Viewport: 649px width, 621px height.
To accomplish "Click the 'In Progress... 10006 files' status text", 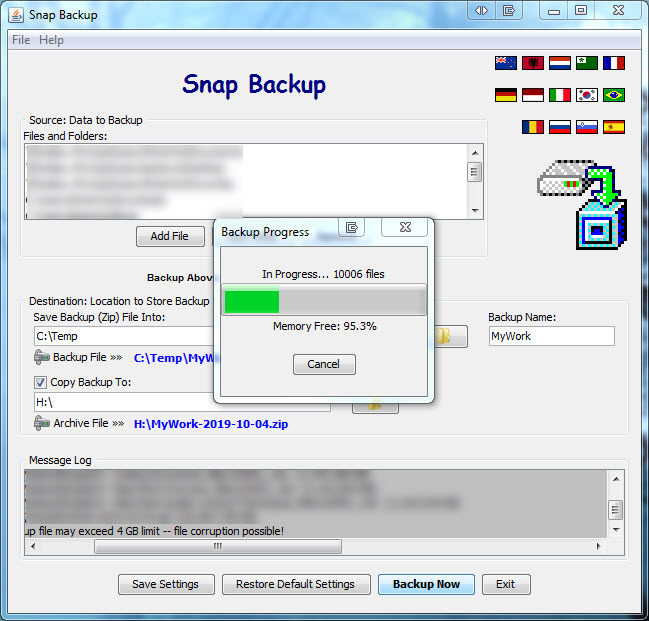I will [x=323, y=274].
